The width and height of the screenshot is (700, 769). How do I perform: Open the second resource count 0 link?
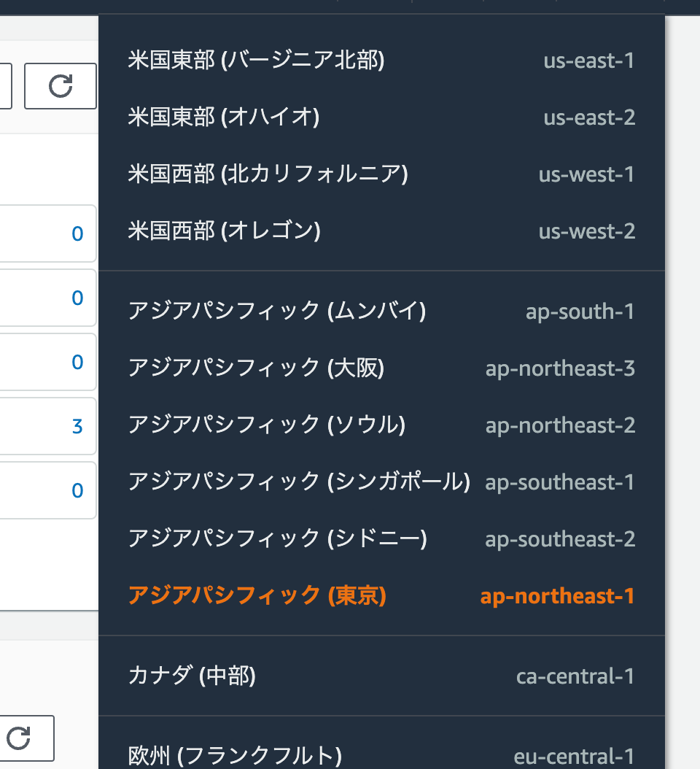[77, 298]
